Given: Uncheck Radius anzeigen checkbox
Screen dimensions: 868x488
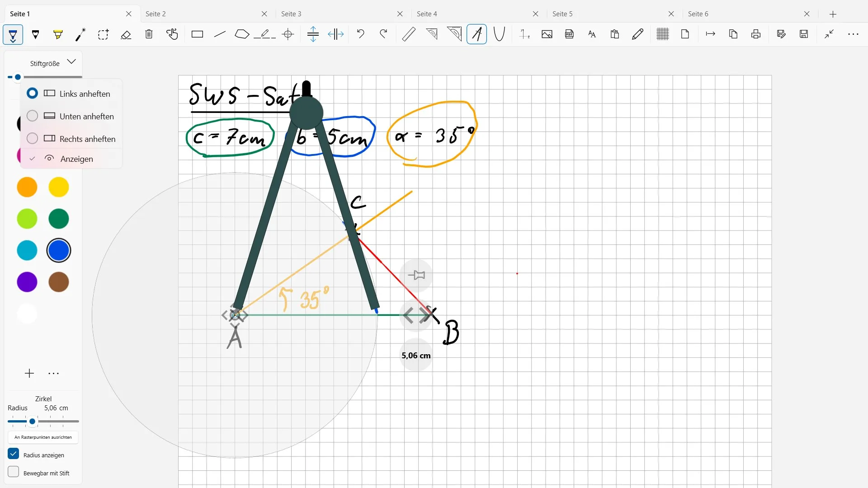Looking at the screenshot, I should (14, 454).
